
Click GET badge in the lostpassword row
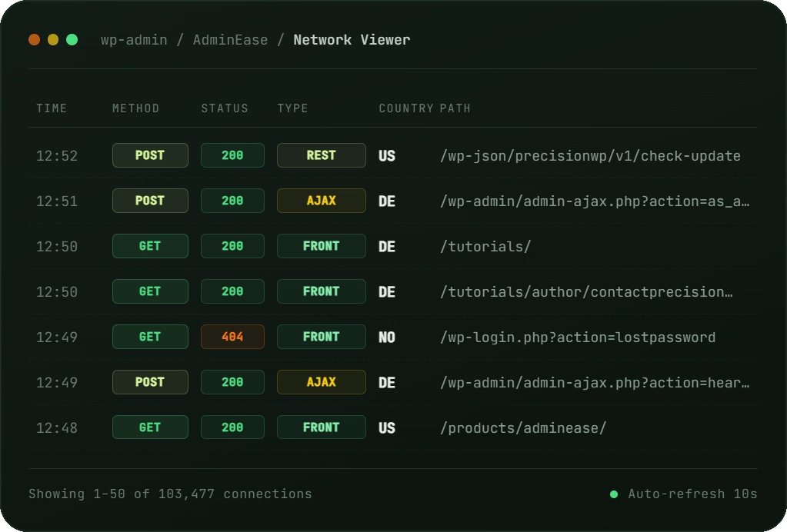(x=150, y=337)
